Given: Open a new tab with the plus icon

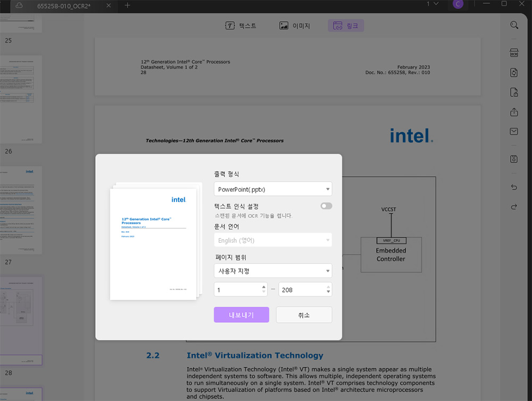Looking at the screenshot, I should [x=127, y=5].
